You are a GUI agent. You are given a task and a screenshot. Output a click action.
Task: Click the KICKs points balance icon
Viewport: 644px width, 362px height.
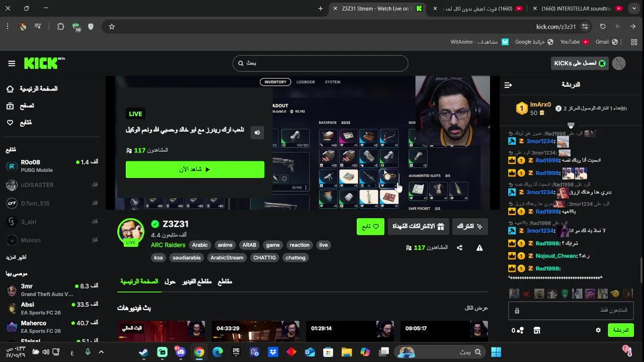pyautogui.click(x=518, y=330)
